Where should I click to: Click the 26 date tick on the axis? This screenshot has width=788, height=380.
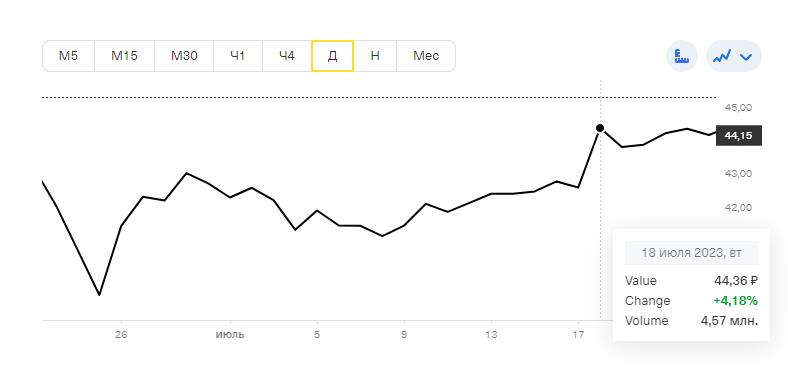click(x=121, y=335)
